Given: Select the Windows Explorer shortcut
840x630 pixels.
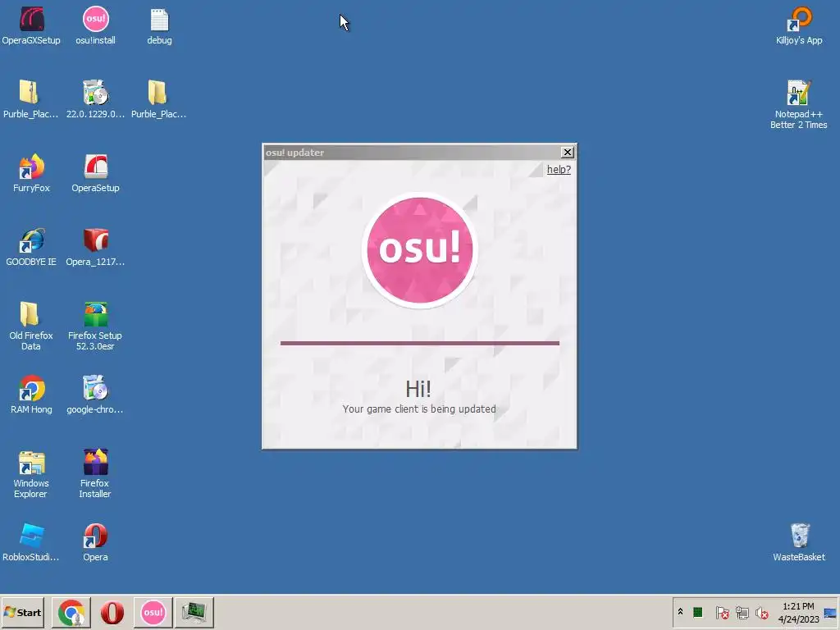Looking at the screenshot, I should pyautogui.click(x=31, y=473).
